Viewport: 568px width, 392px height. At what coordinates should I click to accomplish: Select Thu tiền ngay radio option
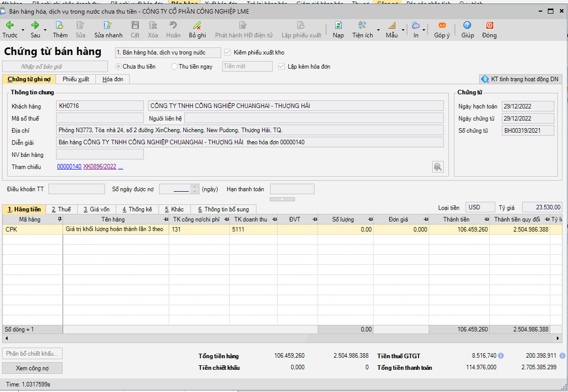coord(174,67)
